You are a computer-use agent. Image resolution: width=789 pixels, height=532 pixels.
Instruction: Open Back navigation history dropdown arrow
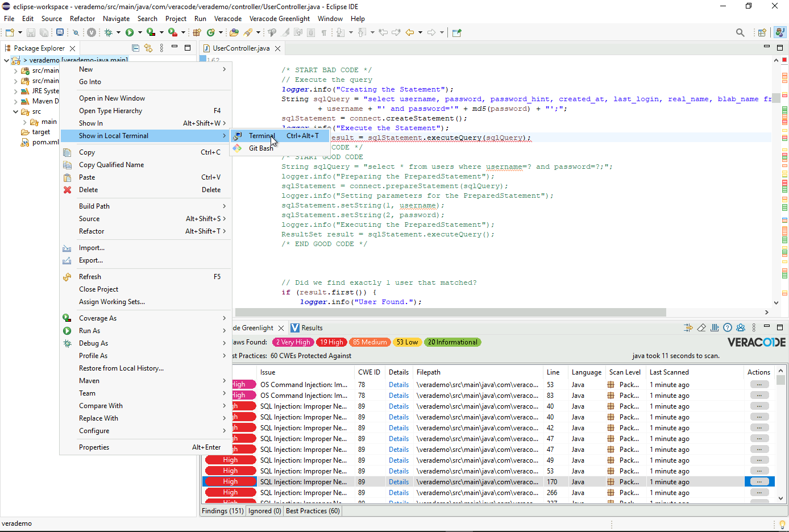click(x=420, y=32)
